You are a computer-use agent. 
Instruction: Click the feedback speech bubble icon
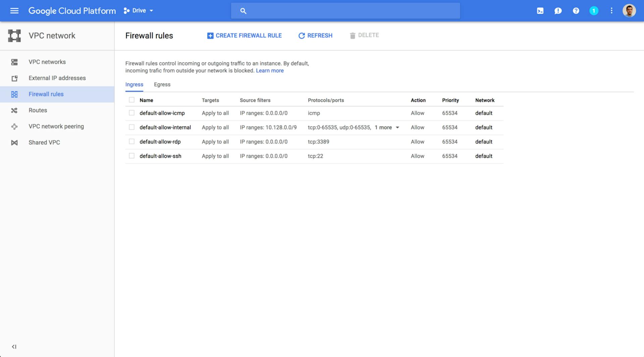pyautogui.click(x=558, y=10)
